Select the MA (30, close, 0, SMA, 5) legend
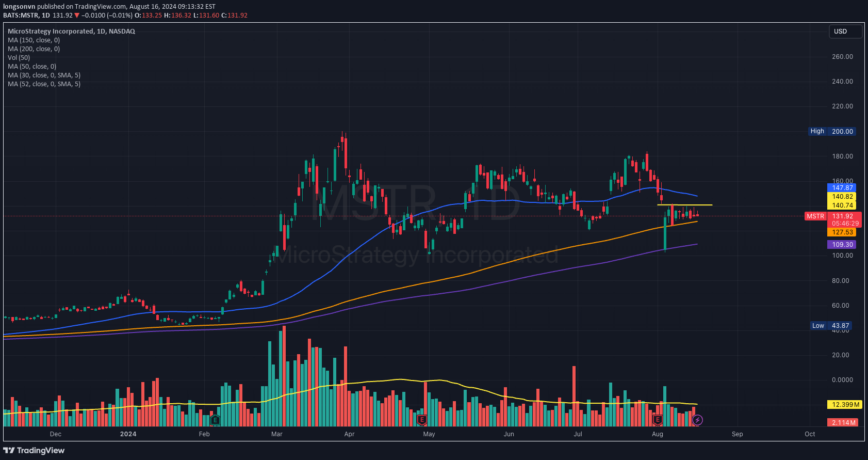The height and width of the screenshot is (460, 868). coord(44,75)
